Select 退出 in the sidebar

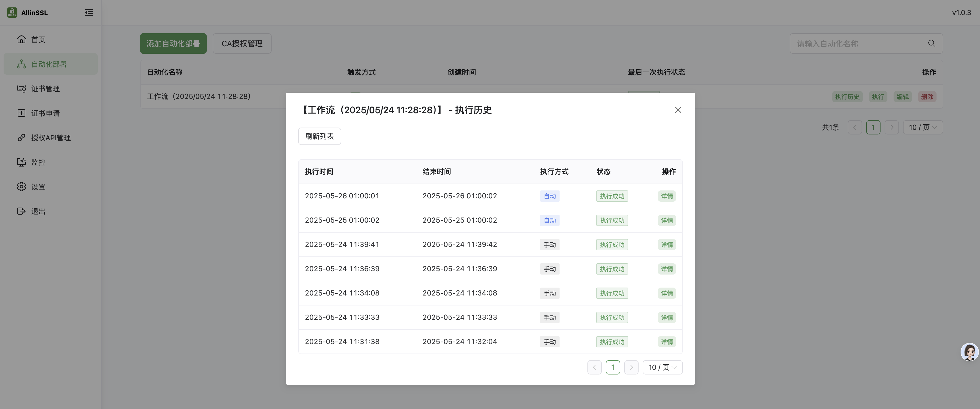[x=51, y=211]
